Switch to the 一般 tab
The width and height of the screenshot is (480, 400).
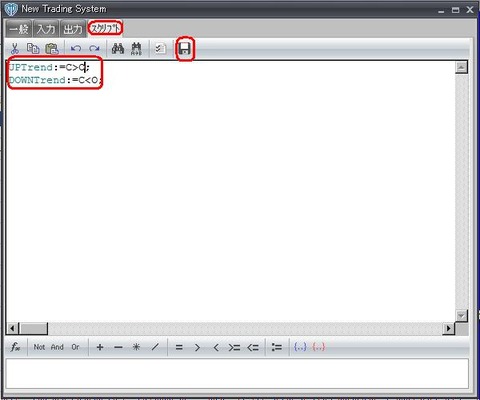(19, 29)
